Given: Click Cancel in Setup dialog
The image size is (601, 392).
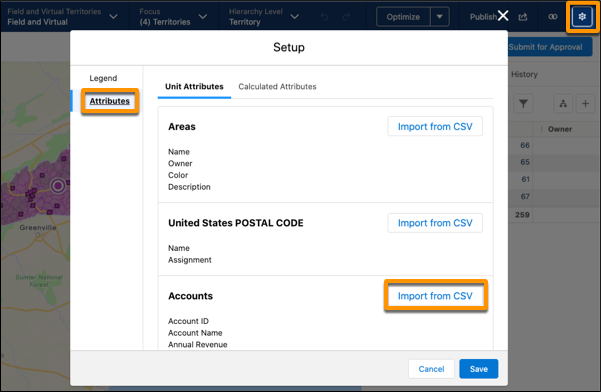Looking at the screenshot, I should 431,369.
